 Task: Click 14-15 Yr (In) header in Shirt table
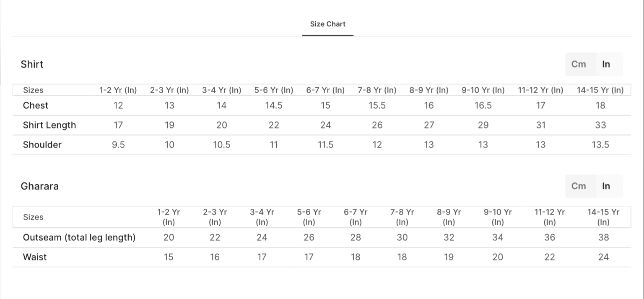coord(600,90)
